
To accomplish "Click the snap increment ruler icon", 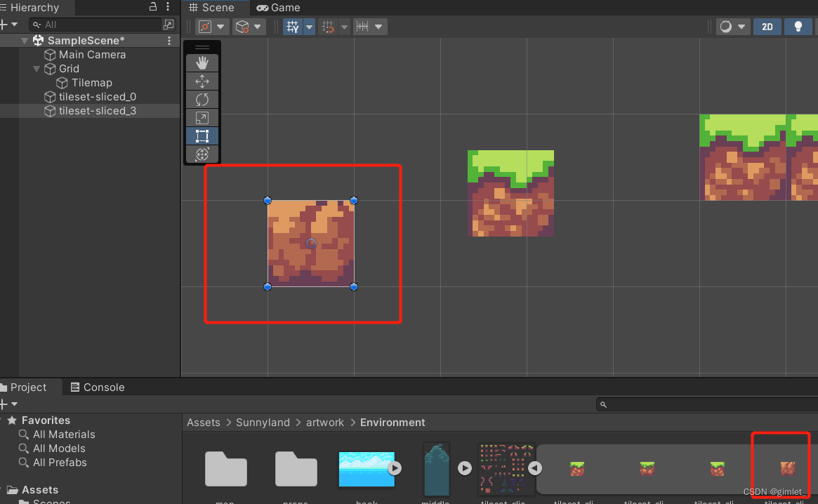I will pos(362,27).
